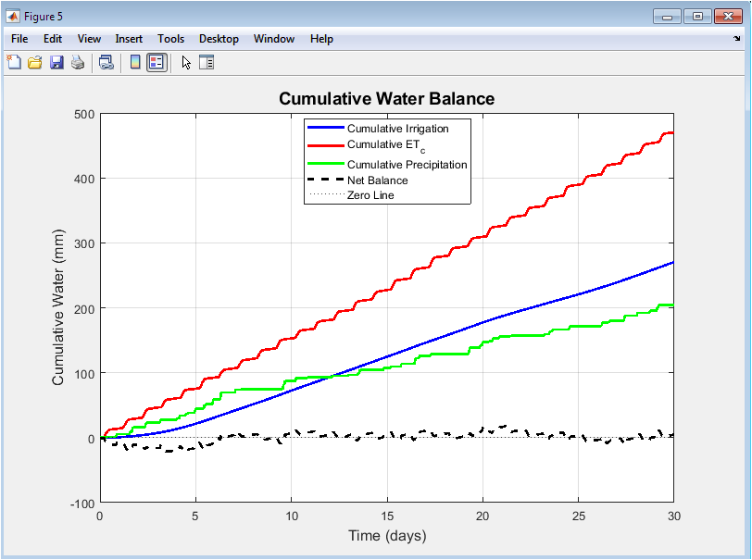Click the Save Figure floppy icon
This screenshot has height=560, width=752.
[56, 62]
